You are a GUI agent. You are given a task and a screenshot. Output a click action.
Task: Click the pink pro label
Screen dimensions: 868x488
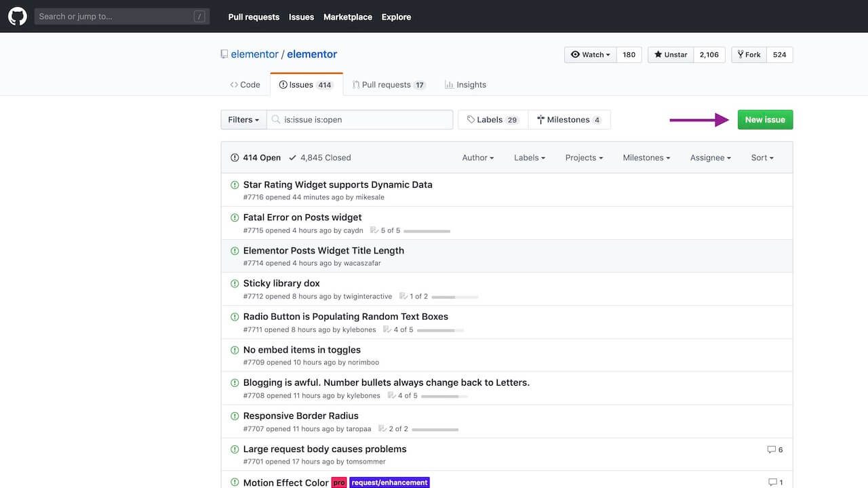tap(339, 483)
